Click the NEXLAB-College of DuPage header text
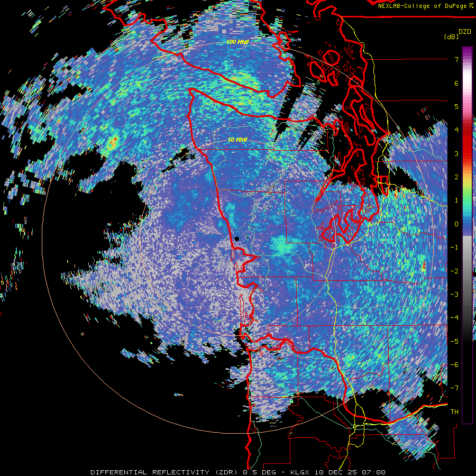This screenshot has width=476, height=476. coord(424,6)
